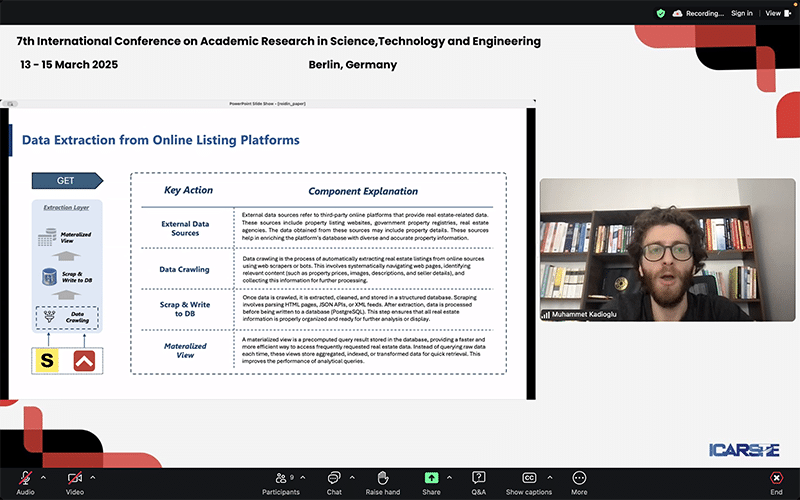Expand caption options arrow beside Show captions

549,478
